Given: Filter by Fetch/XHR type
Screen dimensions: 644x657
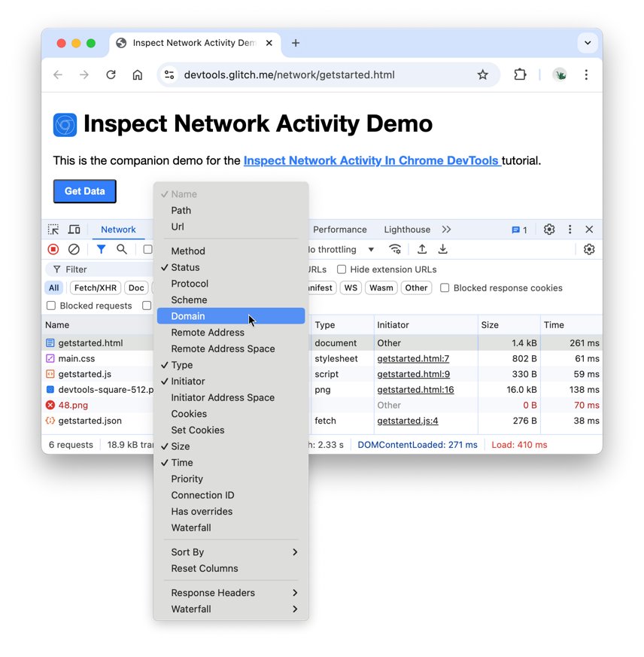Looking at the screenshot, I should tap(96, 287).
